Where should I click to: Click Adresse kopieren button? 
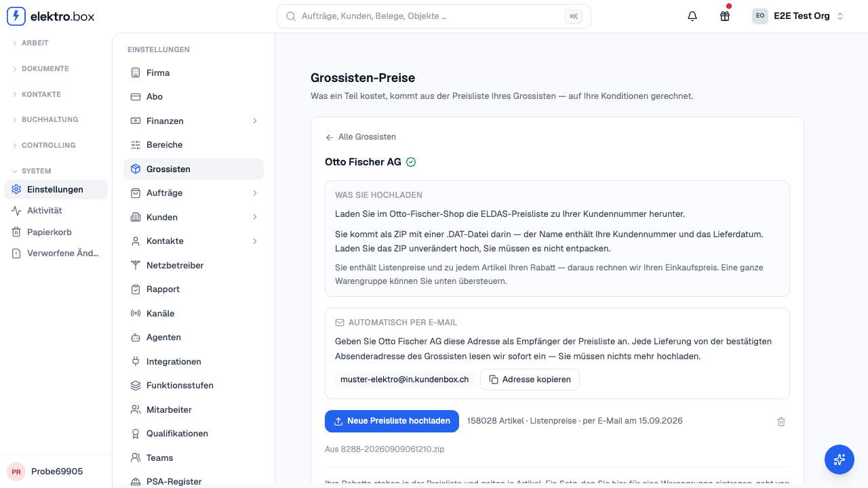(x=530, y=380)
